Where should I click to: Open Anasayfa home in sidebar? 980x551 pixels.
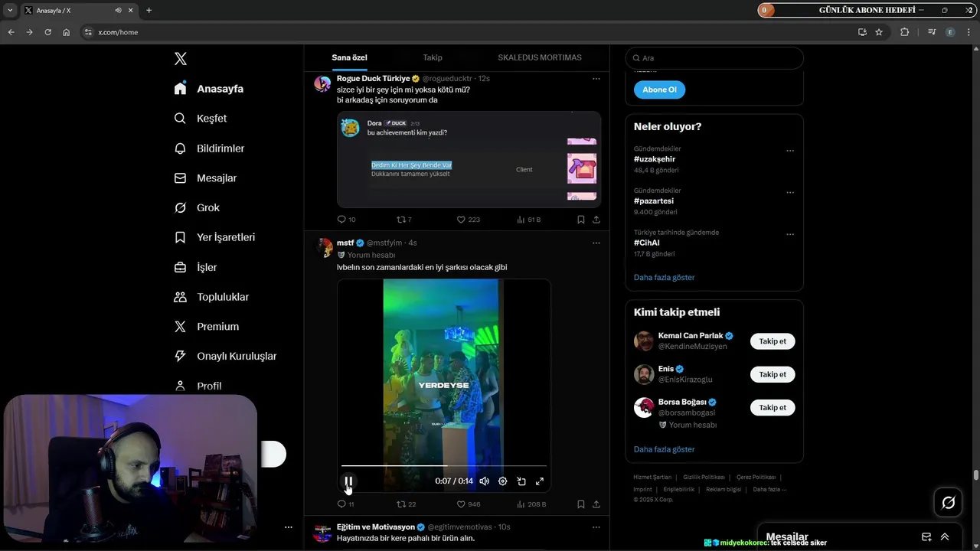[x=209, y=89]
